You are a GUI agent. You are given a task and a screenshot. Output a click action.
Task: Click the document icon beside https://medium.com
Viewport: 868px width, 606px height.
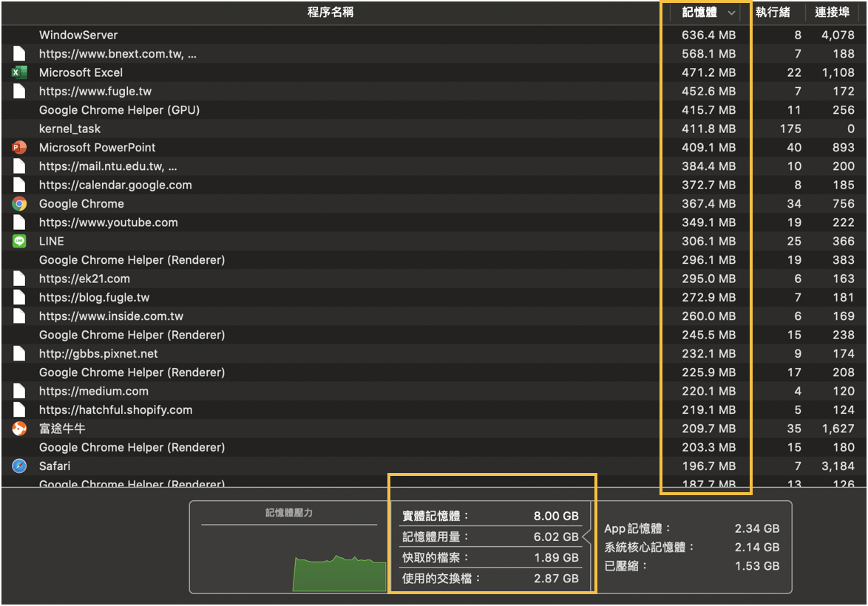point(19,391)
